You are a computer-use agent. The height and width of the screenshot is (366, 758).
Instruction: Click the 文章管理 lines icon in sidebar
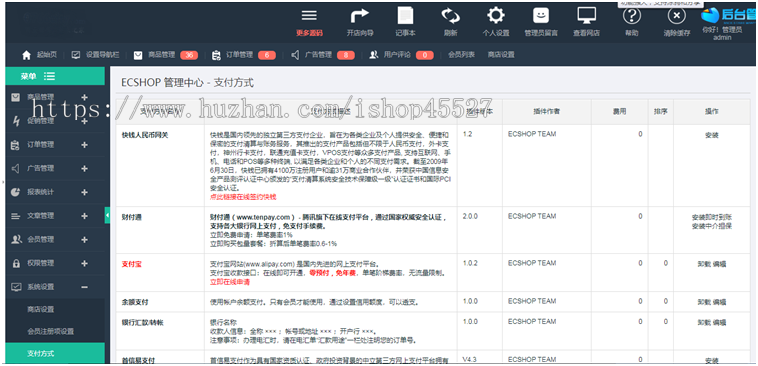tap(16, 216)
